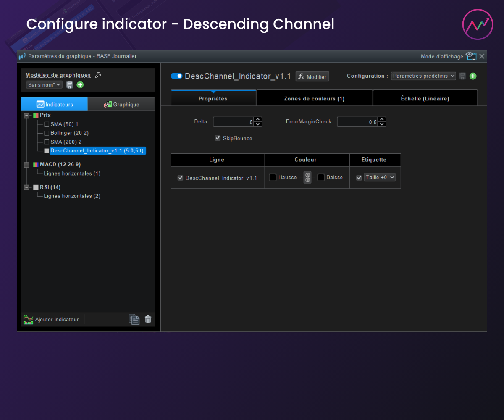The width and height of the screenshot is (504, 420).
Task: Collapse the MACD (12 26 9) tree node
Action: click(x=27, y=165)
